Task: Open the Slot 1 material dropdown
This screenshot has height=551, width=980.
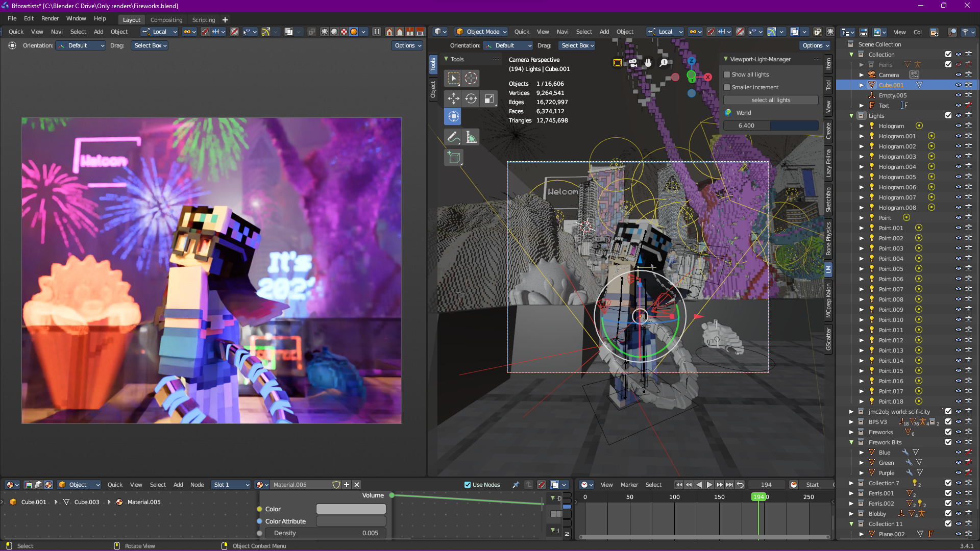Action: click(x=231, y=485)
